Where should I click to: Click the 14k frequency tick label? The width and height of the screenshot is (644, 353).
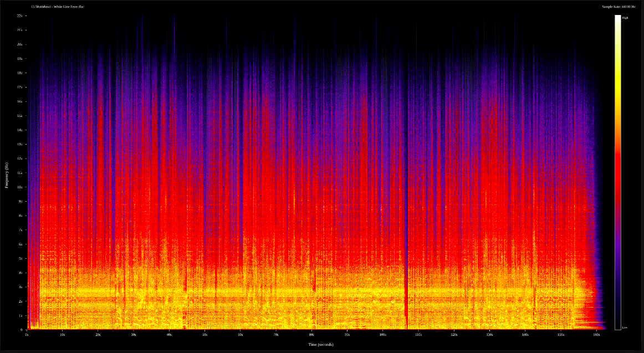tap(21, 130)
